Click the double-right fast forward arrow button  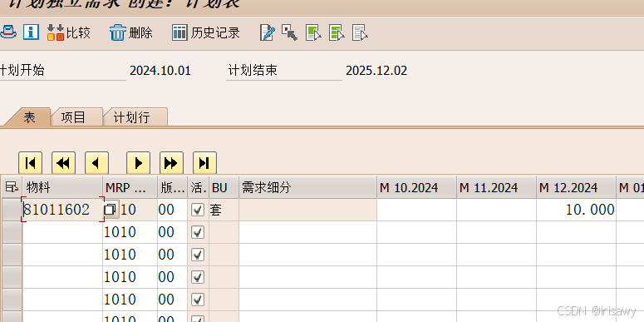(x=172, y=163)
